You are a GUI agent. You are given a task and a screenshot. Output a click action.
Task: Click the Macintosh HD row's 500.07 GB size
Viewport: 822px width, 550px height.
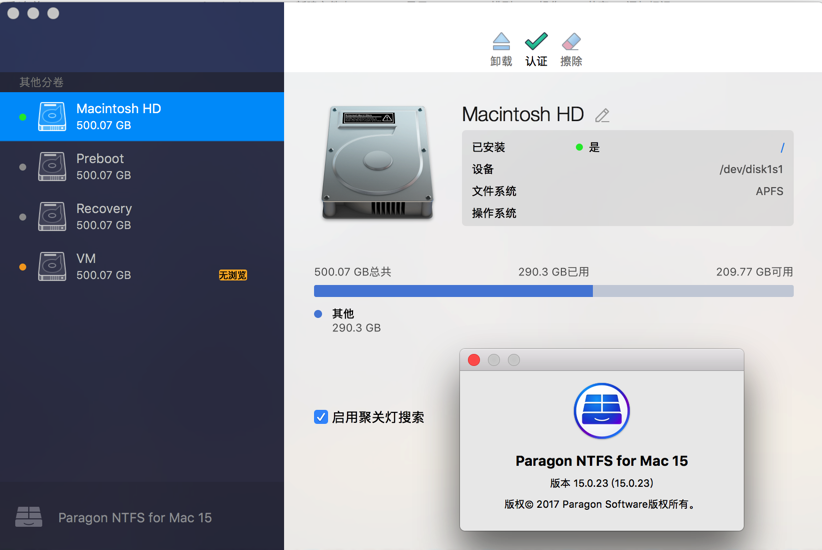104,125
